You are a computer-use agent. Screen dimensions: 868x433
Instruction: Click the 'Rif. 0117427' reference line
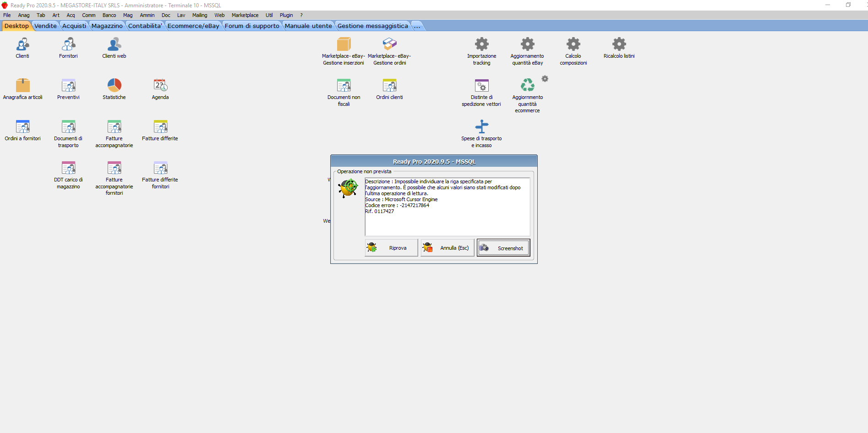coord(379,211)
